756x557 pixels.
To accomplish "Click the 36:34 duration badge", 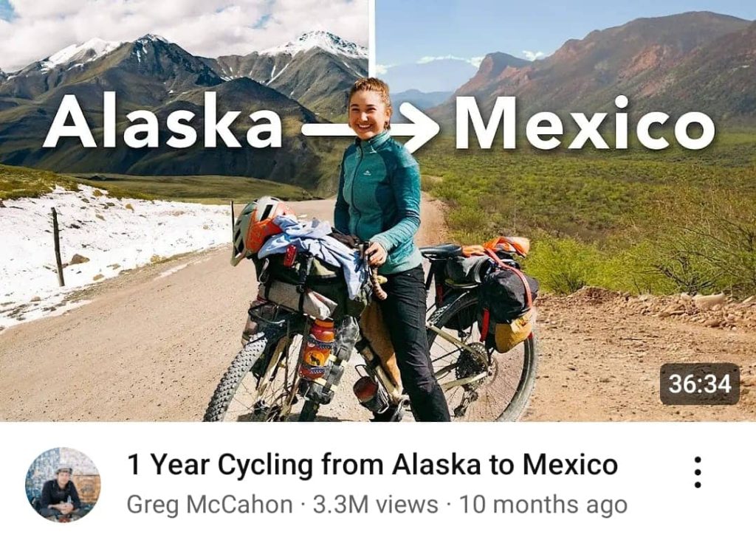I will (x=700, y=384).
